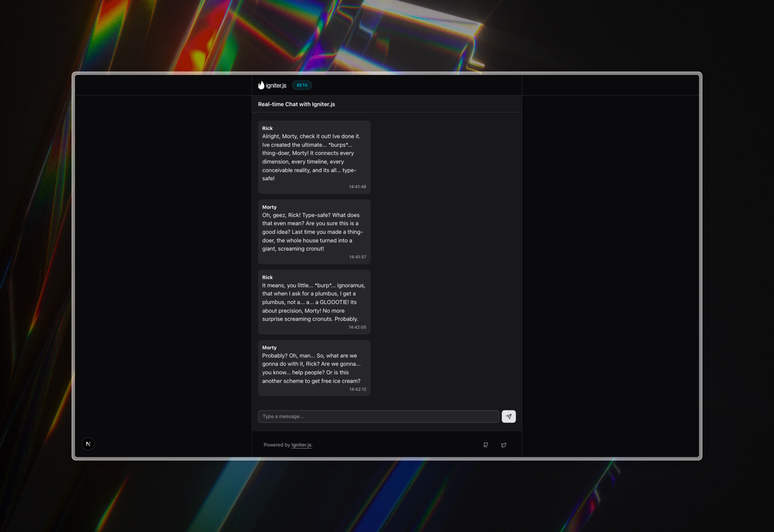Click Rick's message timestamp 14:41:48
The image size is (774, 532).
tap(358, 187)
